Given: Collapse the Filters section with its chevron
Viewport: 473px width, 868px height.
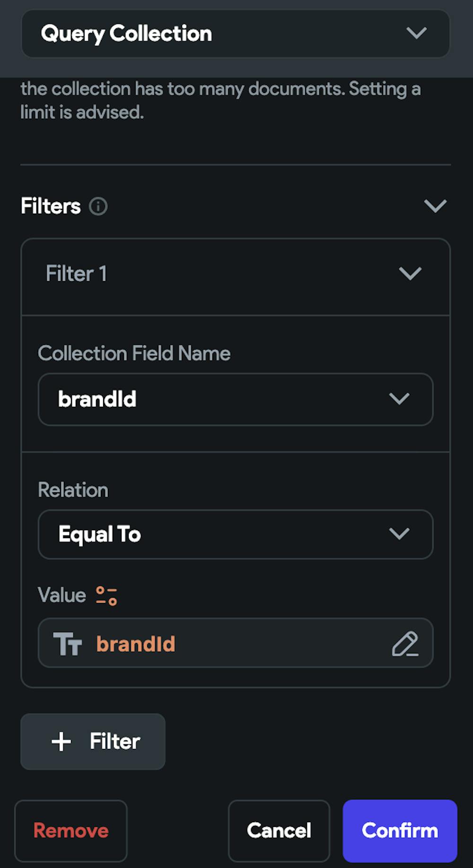Looking at the screenshot, I should [x=435, y=206].
